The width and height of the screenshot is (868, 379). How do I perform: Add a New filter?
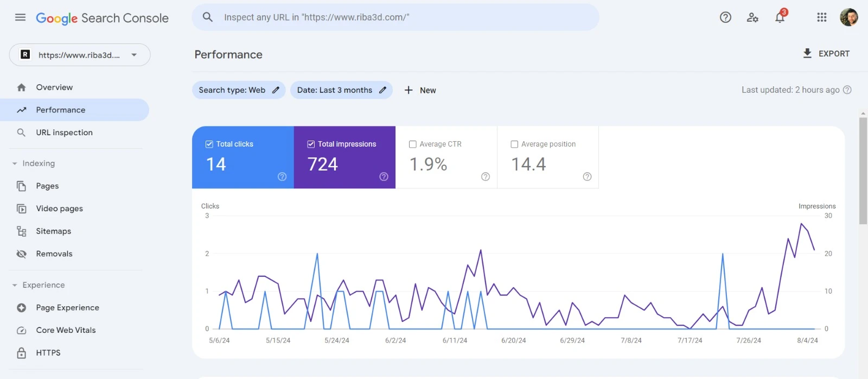pos(420,90)
